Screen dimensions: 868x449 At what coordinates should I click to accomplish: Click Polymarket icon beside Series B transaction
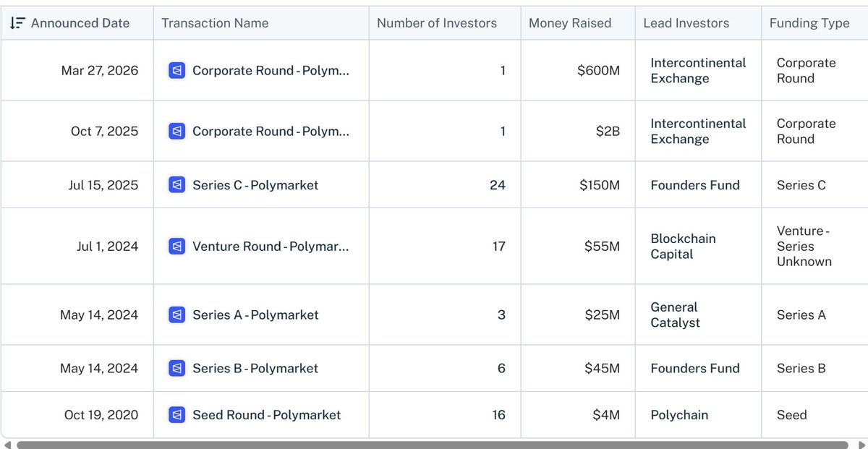click(x=176, y=369)
